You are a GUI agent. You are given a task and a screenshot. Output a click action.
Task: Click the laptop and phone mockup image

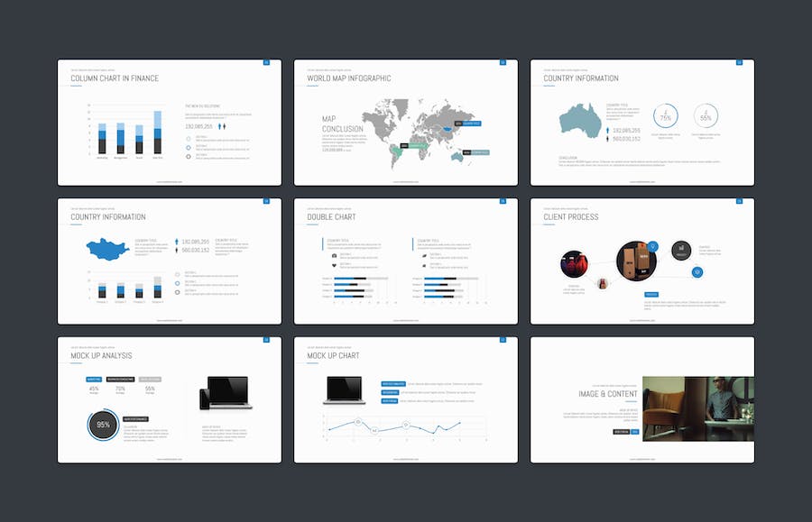pos(226,394)
